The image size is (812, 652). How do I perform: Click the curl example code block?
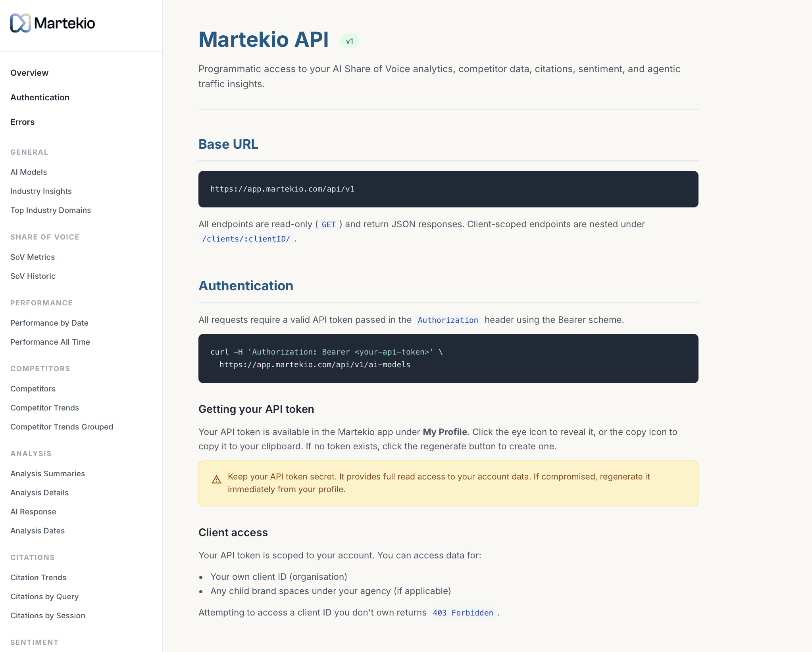[448, 359]
